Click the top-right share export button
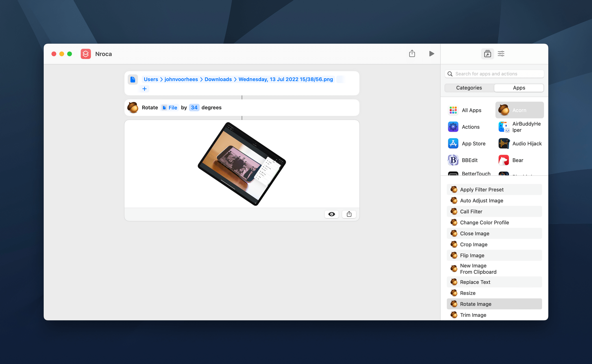The image size is (592, 364). (x=412, y=54)
